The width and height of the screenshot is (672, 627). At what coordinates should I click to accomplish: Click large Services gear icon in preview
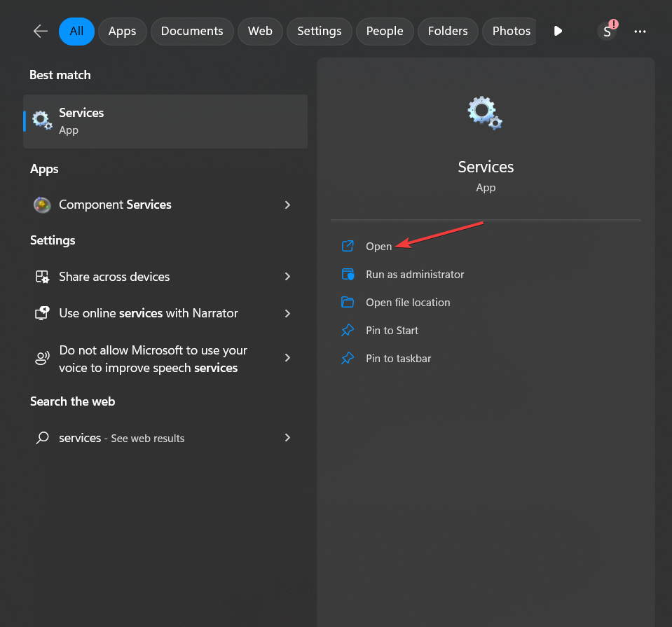(485, 113)
